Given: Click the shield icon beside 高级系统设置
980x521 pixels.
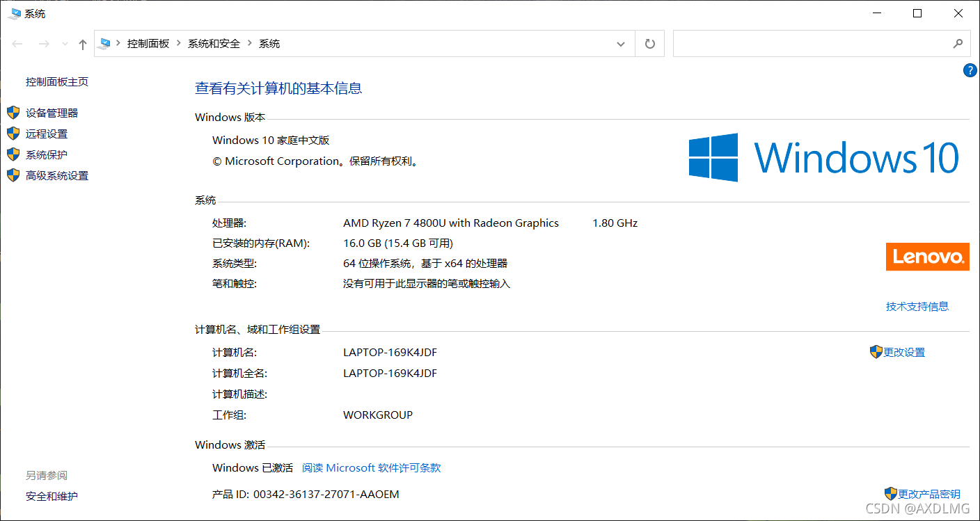Looking at the screenshot, I should pos(13,175).
